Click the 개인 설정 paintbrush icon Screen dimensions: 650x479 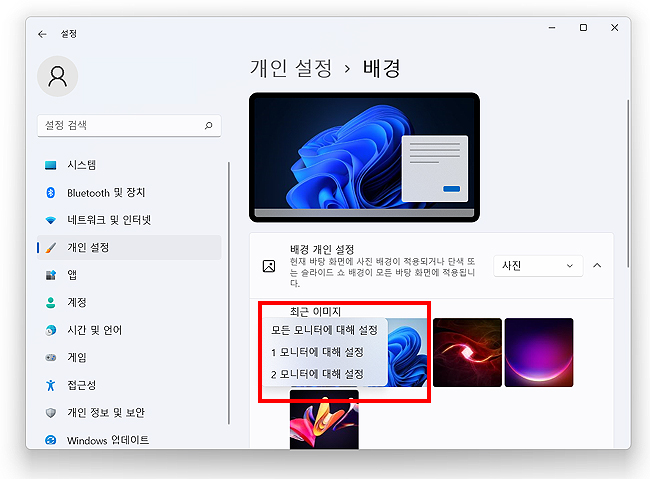pos(51,248)
